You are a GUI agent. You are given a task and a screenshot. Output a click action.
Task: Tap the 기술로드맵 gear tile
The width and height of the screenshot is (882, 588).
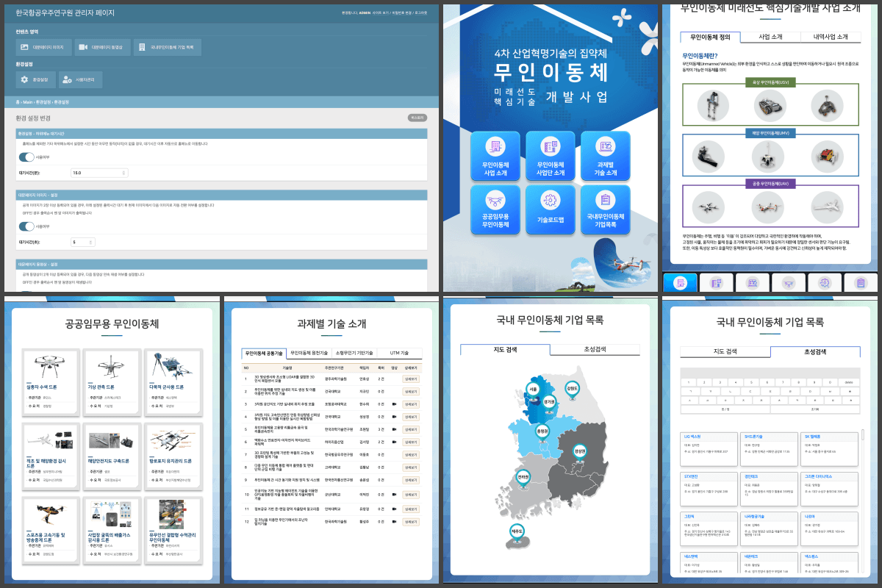550,211
